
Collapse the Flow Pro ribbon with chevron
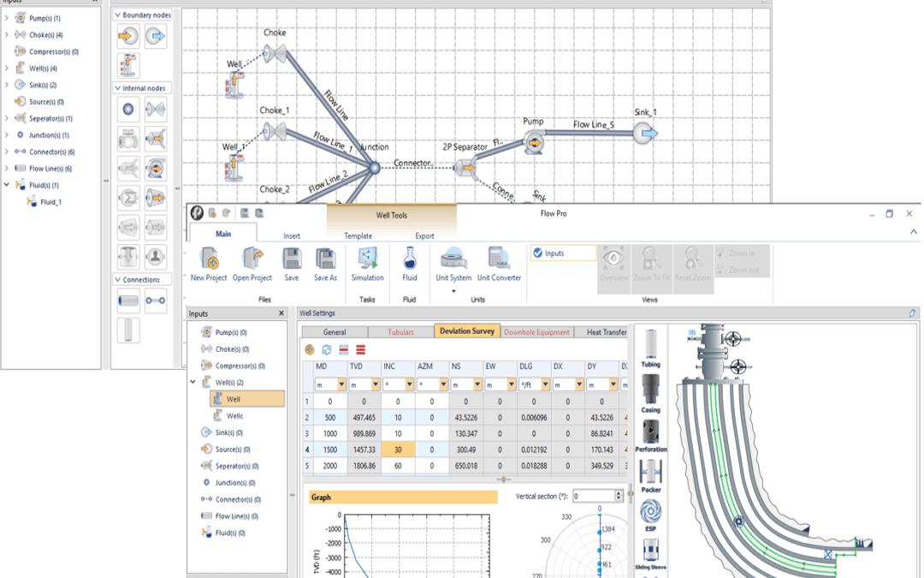tap(914, 232)
